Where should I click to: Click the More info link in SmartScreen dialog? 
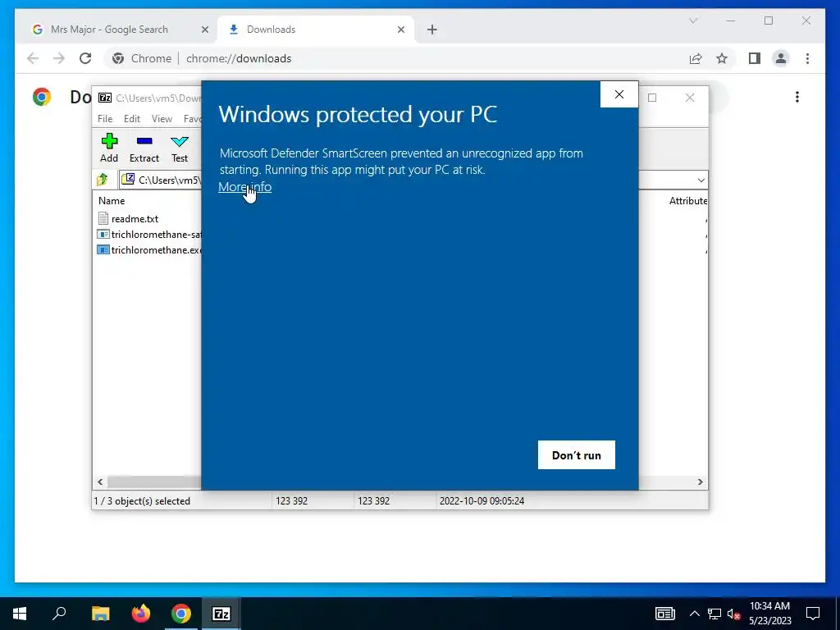pyautogui.click(x=244, y=187)
